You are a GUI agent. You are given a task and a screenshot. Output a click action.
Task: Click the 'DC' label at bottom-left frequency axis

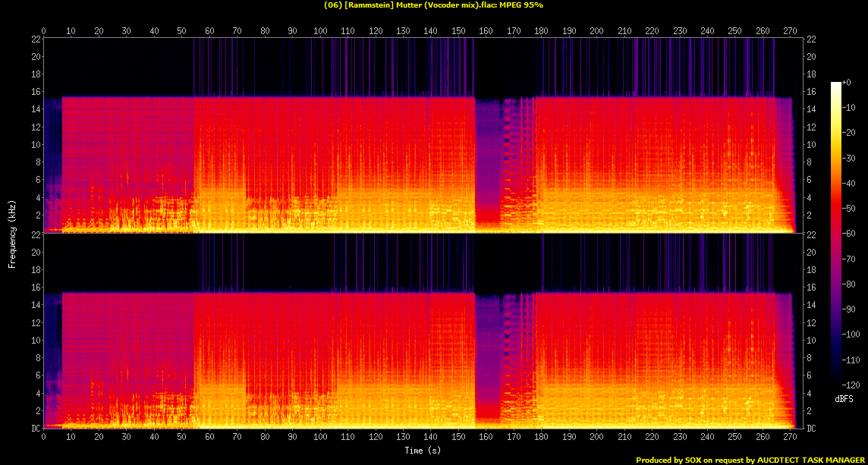pos(36,429)
